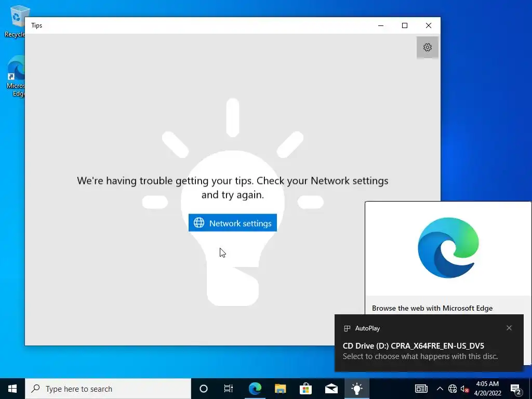Click the AutoPlay notification header label
This screenshot has width=532, height=399.
point(367,328)
